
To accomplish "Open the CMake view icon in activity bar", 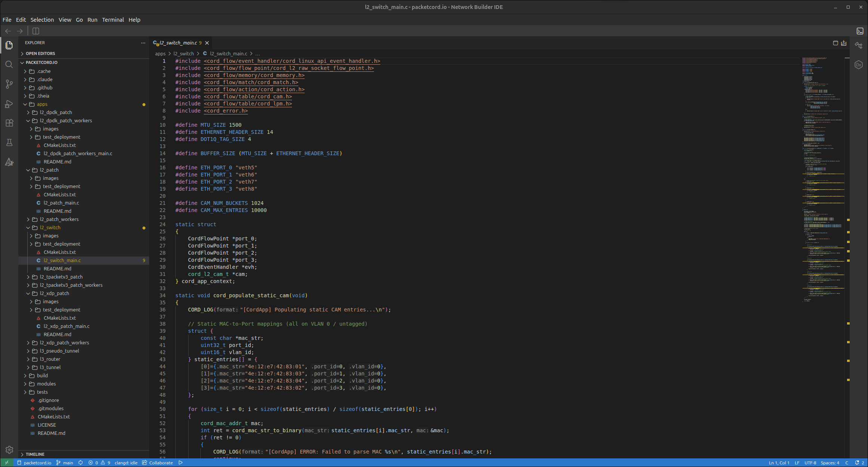I will click(9, 162).
